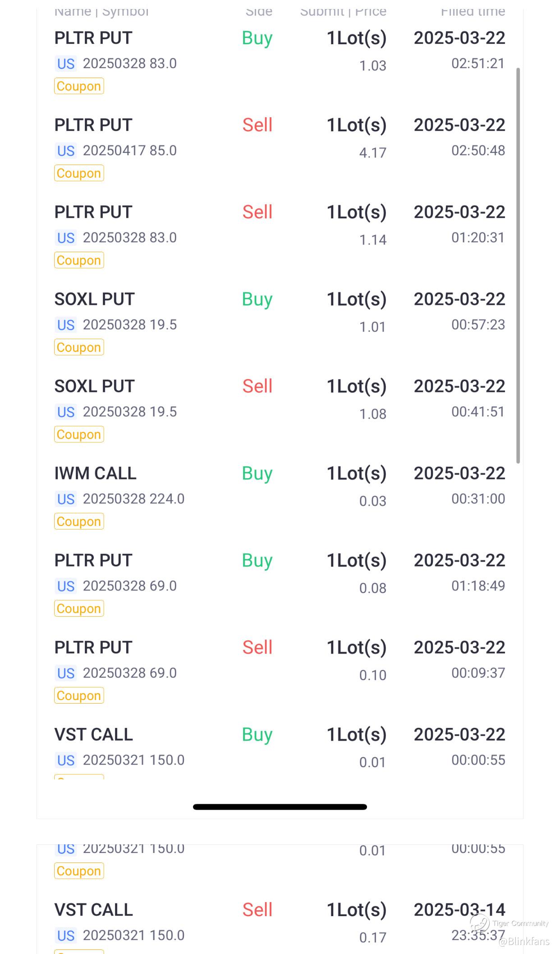Open the PLTR PUT order filled at 02:51:21

[93, 38]
